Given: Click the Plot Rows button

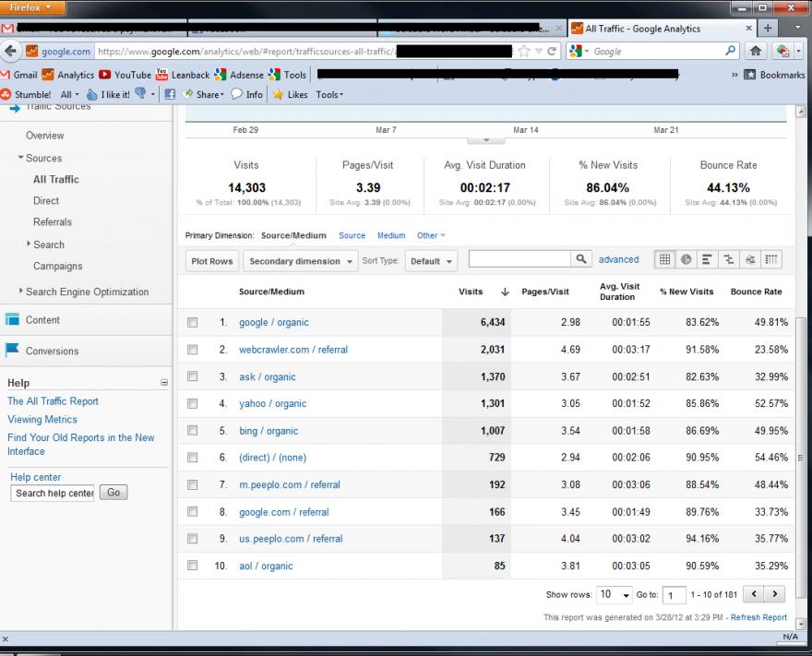Looking at the screenshot, I should [212, 261].
